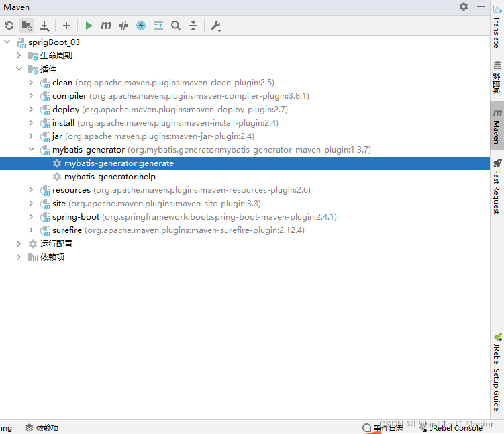Add Maven project with plus icon
The image size is (504, 434).
pyautogui.click(x=66, y=26)
